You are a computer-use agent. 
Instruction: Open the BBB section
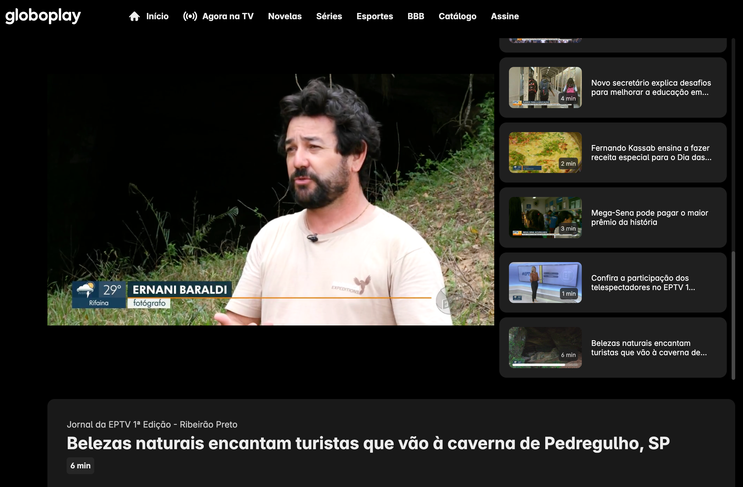coord(416,17)
